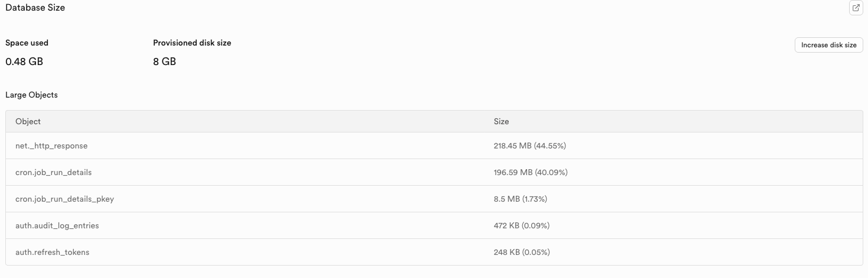Click the cron.job_run_details object name
This screenshot has height=278, width=868.
(54, 172)
